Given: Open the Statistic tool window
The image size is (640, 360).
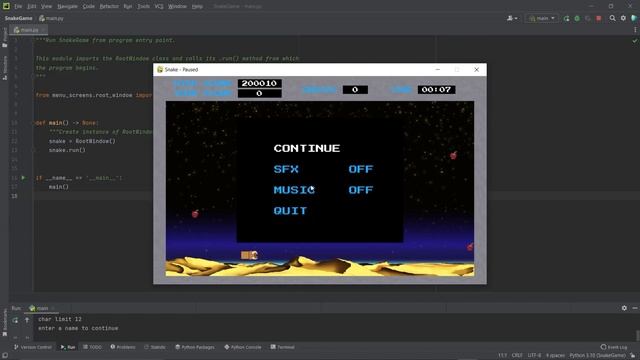Looking at the screenshot, I should 155,347.
